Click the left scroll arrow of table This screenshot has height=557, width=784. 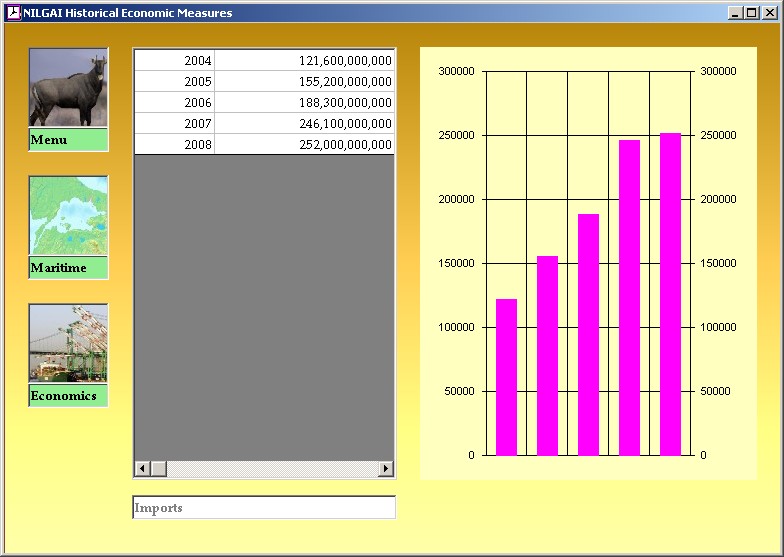142,469
